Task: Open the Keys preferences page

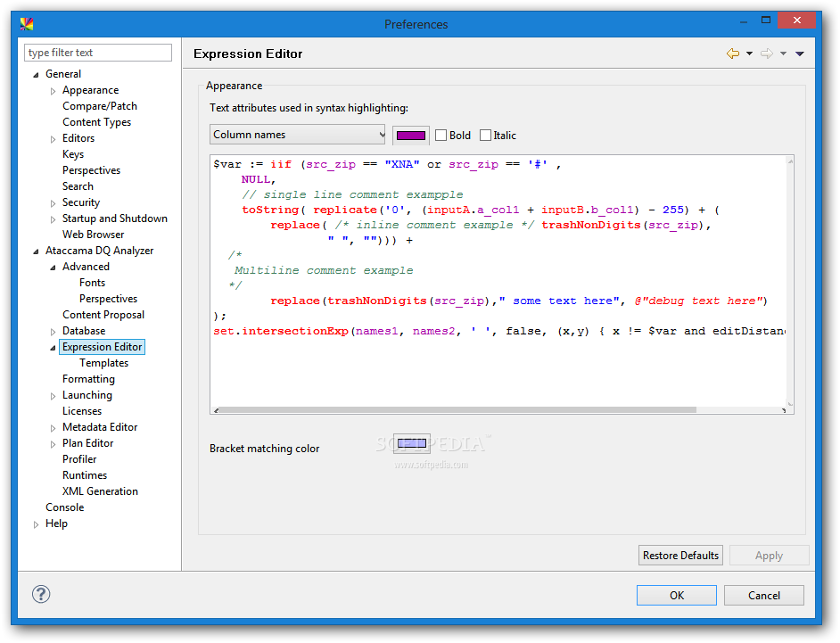Action: click(73, 154)
